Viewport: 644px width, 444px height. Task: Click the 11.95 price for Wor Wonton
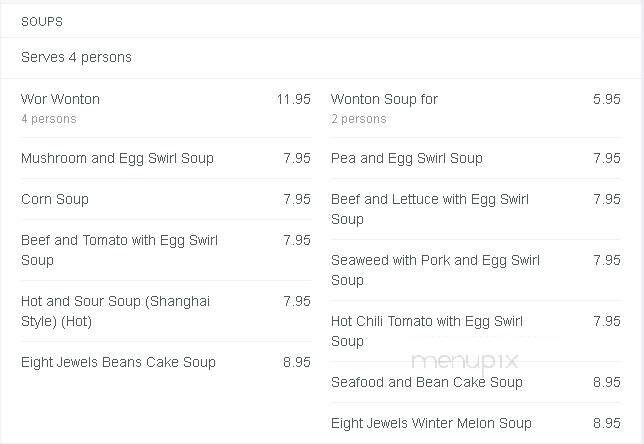[293, 99]
